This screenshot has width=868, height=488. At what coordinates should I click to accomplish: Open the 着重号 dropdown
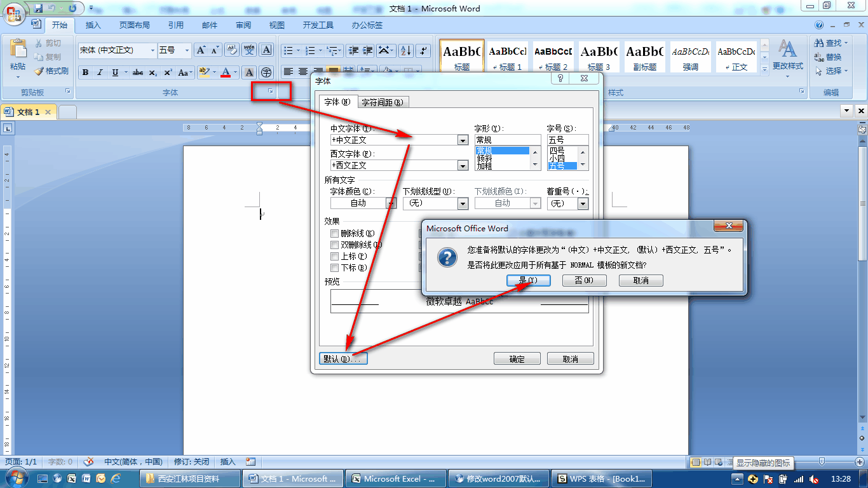(x=583, y=203)
